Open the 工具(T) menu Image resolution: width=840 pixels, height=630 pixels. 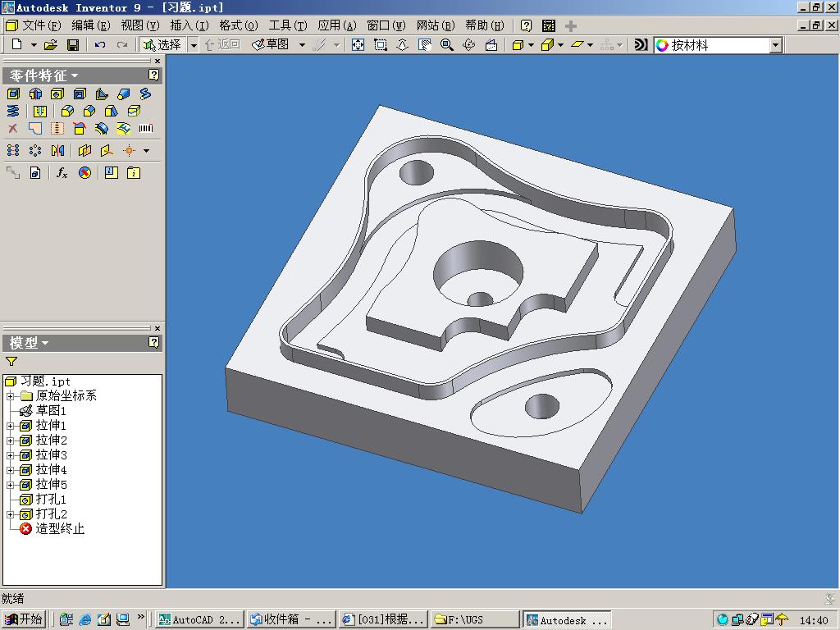(x=287, y=25)
